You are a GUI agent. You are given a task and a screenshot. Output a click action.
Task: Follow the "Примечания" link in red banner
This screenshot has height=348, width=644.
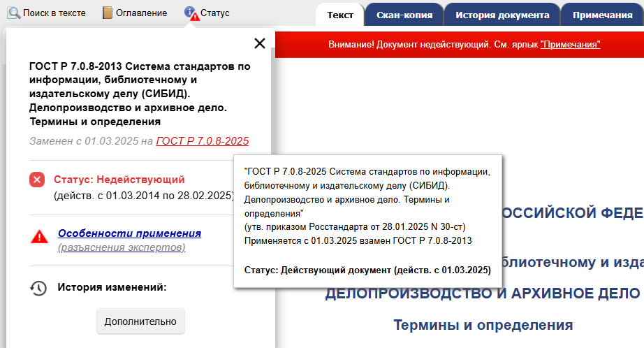[x=570, y=44]
